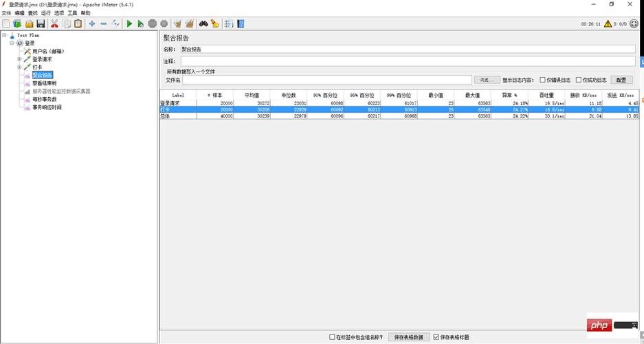644x344 pixels.
Task: Click the 保存表格数据 button
Action: click(x=409, y=337)
